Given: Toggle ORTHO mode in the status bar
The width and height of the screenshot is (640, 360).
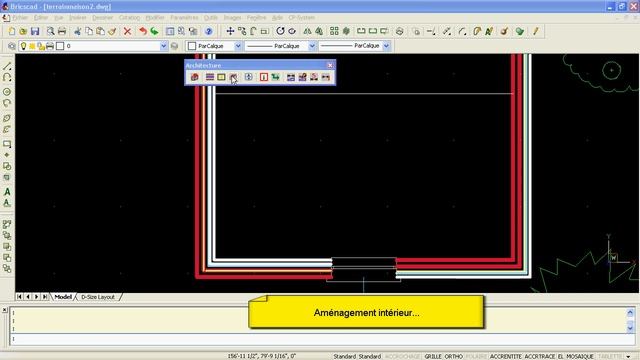Looking at the screenshot, I should (453, 356).
